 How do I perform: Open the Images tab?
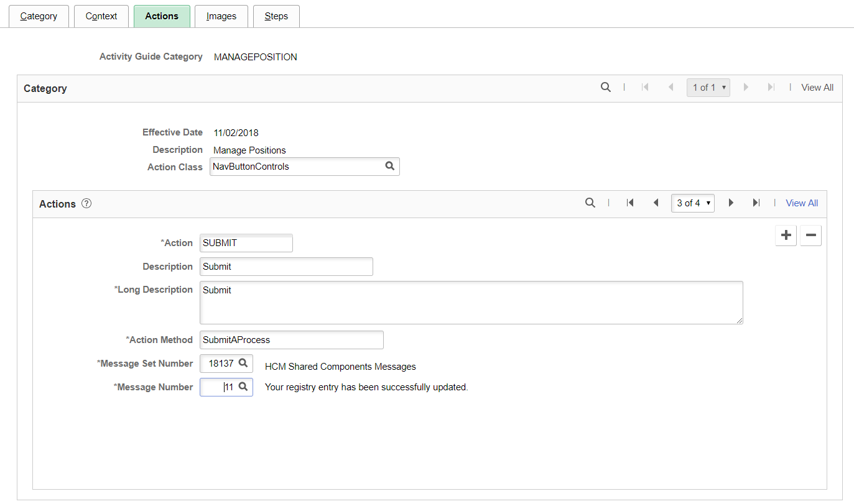click(x=221, y=16)
